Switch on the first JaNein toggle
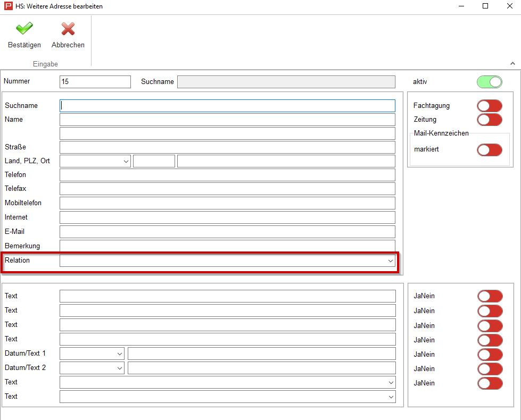Image resolution: width=521 pixels, height=420 pixels. tap(490, 296)
